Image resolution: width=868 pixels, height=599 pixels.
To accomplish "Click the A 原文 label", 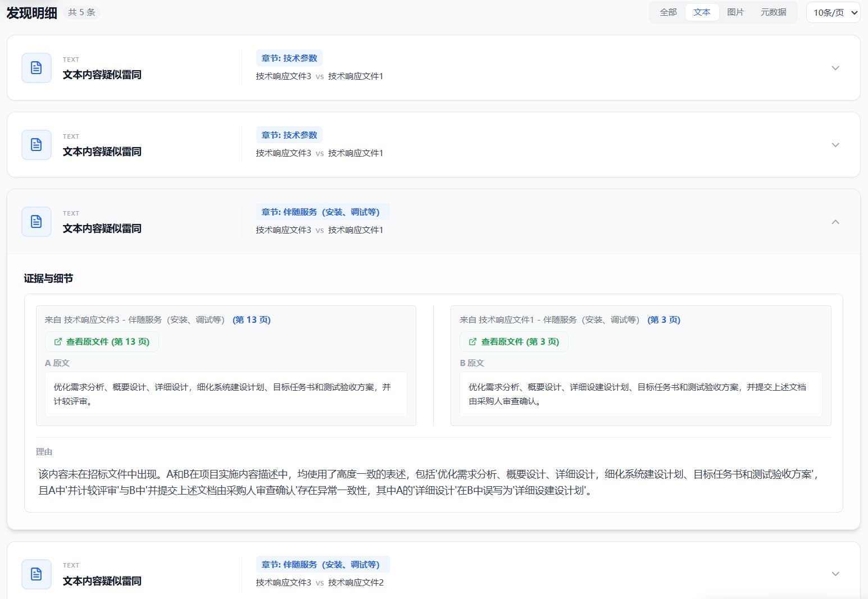I will pyautogui.click(x=57, y=363).
